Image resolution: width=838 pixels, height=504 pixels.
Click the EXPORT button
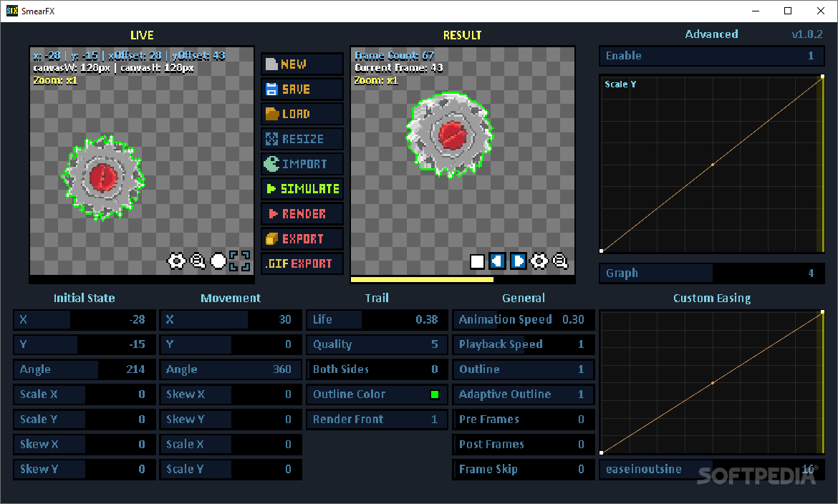click(x=302, y=239)
